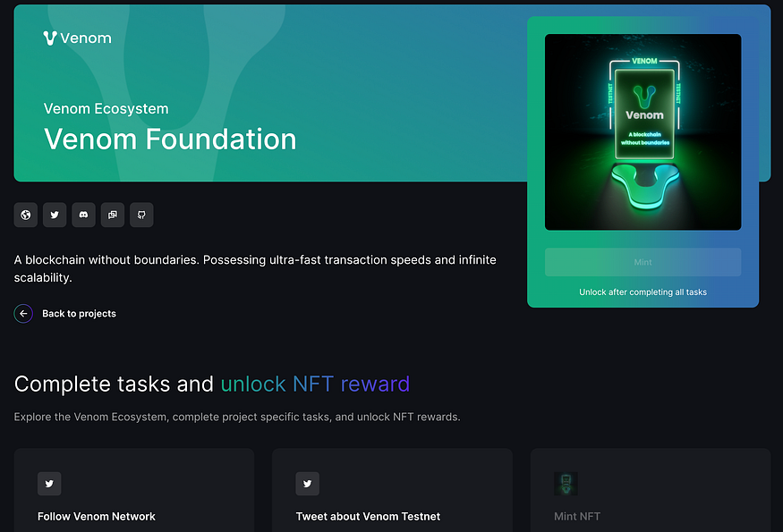783x532 pixels.
Task: Click the 'Venom Ecosystem' subtitle
Action: click(x=106, y=109)
